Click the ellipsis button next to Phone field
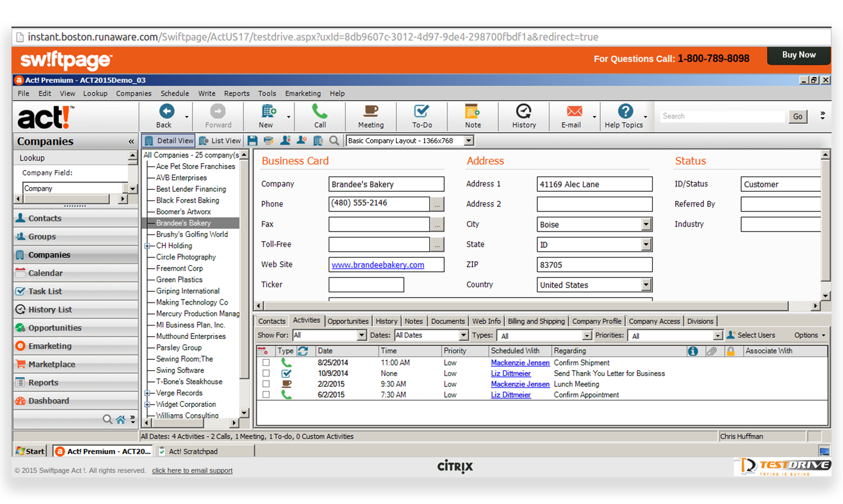Image resolution: width=843 pixels, height=504 pixels. (x=437, y=204)
